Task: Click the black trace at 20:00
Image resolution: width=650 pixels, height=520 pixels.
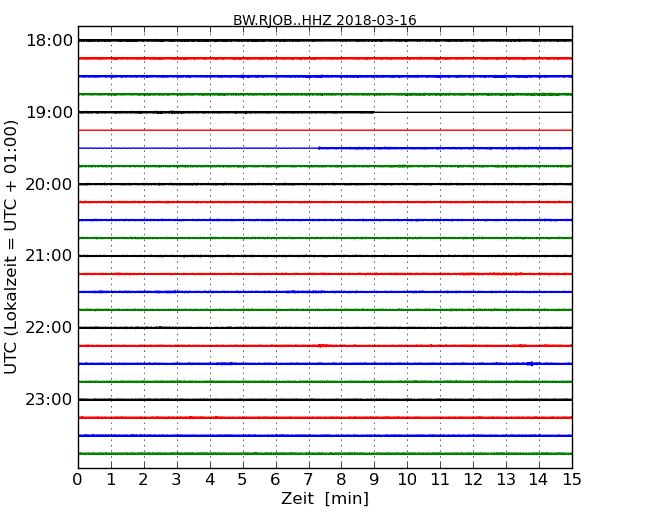Action: click(325, 184)
